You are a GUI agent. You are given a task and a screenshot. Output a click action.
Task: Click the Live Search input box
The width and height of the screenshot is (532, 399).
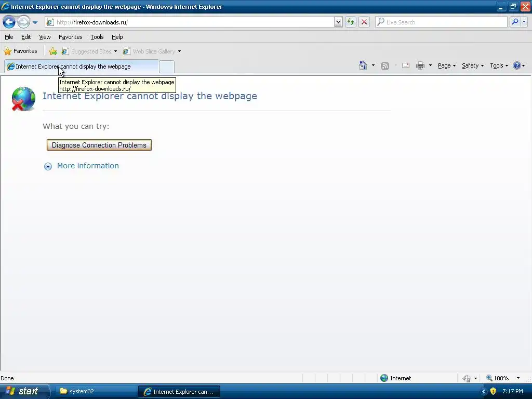point(441,22)
